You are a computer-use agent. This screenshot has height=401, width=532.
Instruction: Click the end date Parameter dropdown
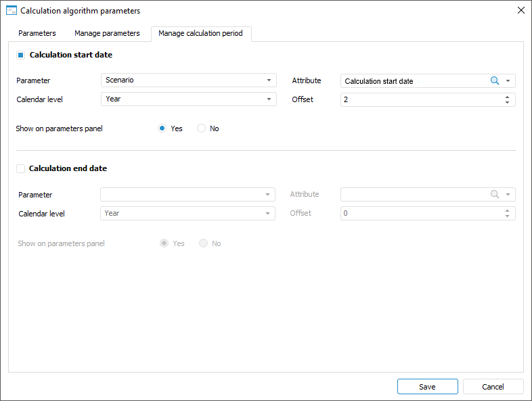[x=187, y=194]
